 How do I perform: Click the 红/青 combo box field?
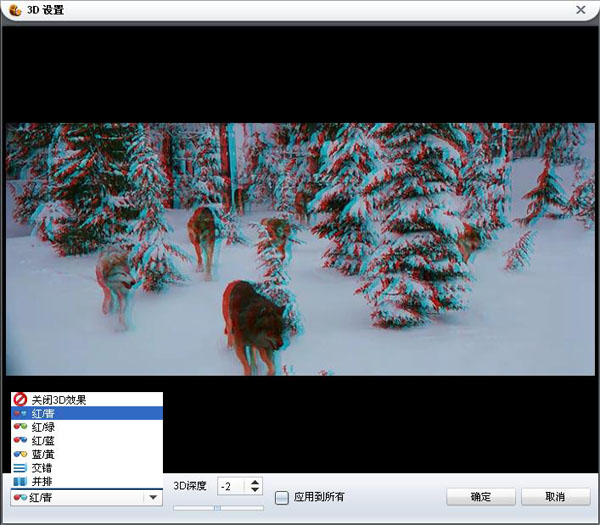[86, 497]
